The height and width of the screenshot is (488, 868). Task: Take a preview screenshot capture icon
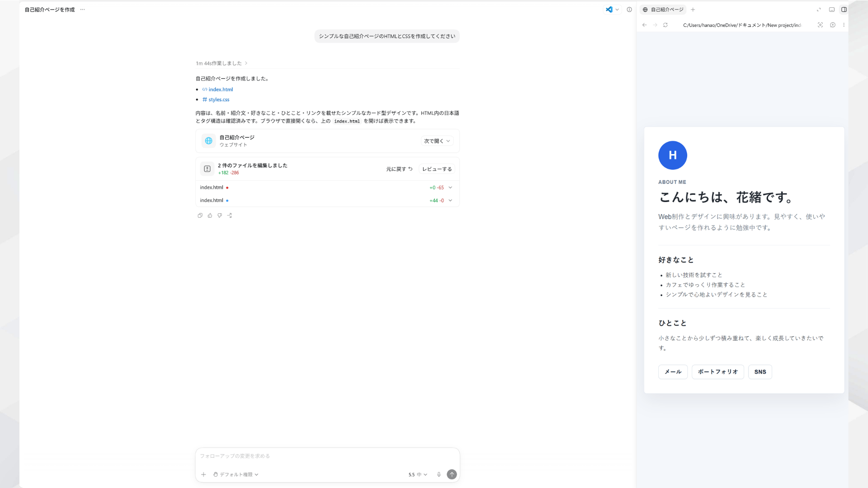pyautogui.click(x=821, y=25)
